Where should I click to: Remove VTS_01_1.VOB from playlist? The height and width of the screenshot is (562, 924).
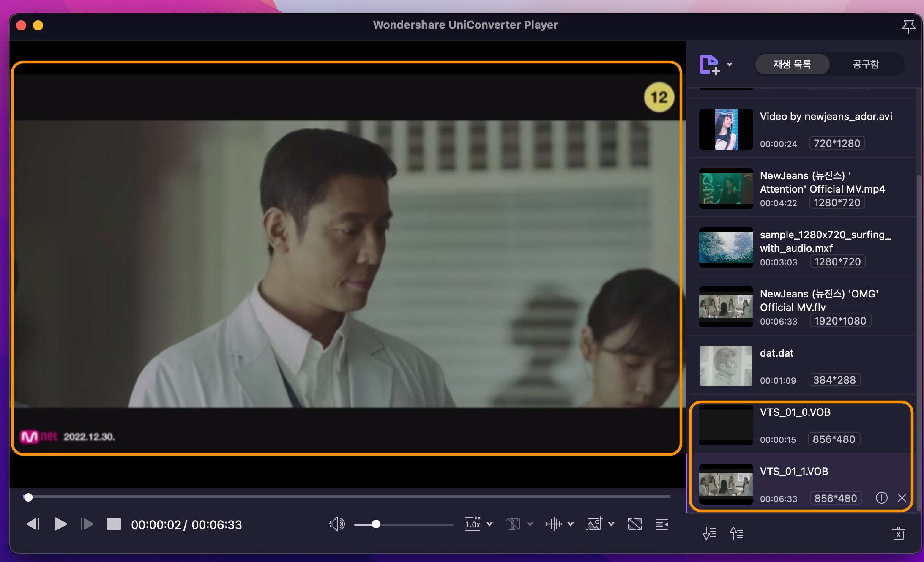tap(902, 498)
